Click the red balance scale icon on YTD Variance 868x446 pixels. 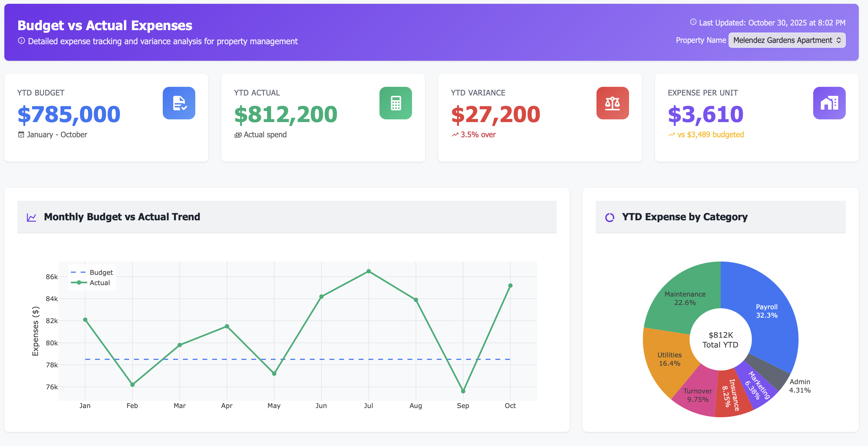[612, 103]
